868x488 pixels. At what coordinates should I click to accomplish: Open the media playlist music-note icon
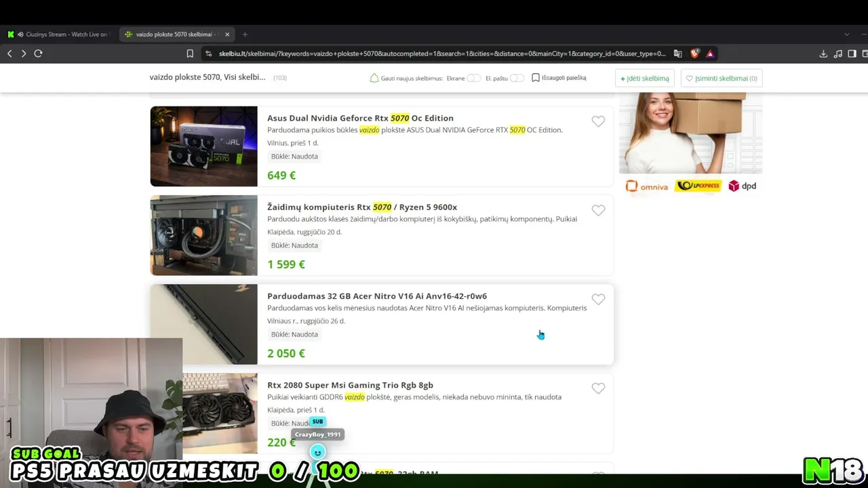[838, 54]
